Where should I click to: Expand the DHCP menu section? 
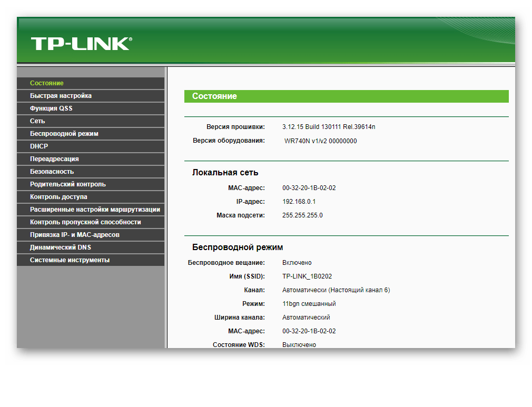coord(39,146)
